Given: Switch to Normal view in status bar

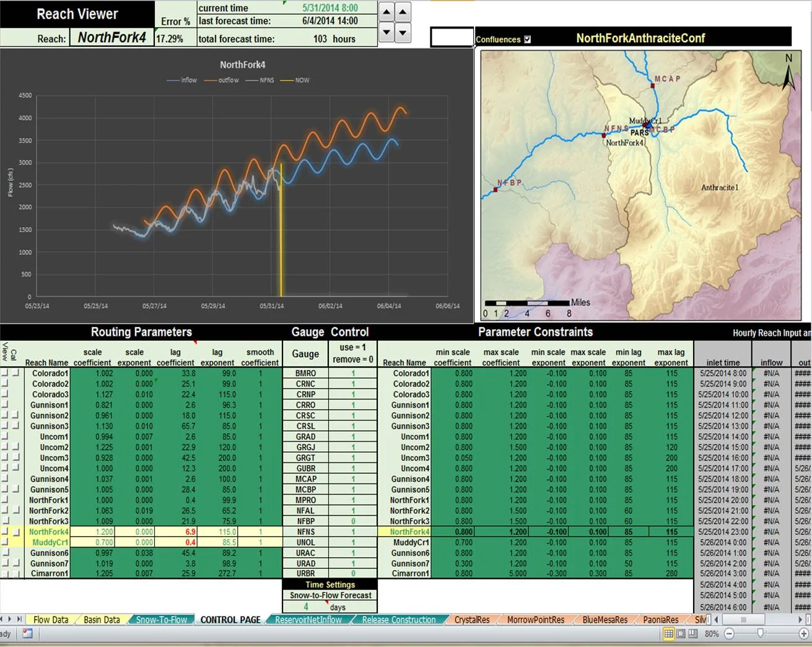Looking at the screenshot, I should coord(668,633).
